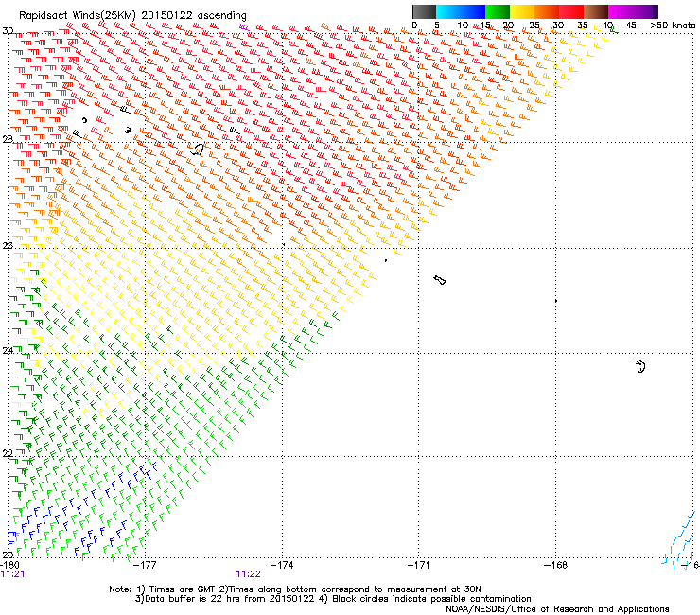This screenshot has width=700, height=615.
Task: Click the '25' legend scale number
Action: click(534, 26)
